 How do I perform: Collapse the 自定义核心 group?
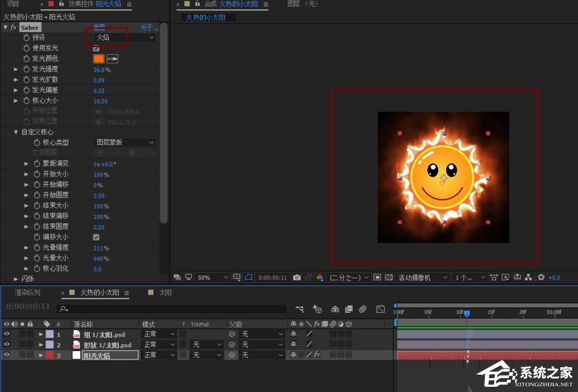(x=16, y=132)
